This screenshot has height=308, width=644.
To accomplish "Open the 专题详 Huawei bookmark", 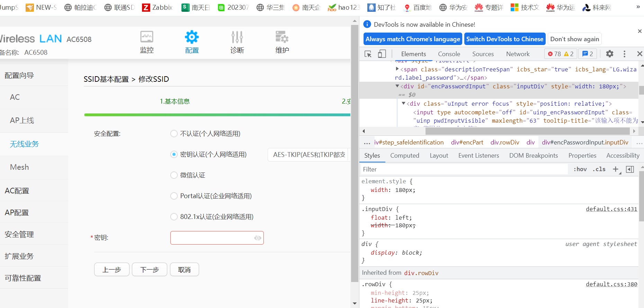I will [x=489, y=7].
